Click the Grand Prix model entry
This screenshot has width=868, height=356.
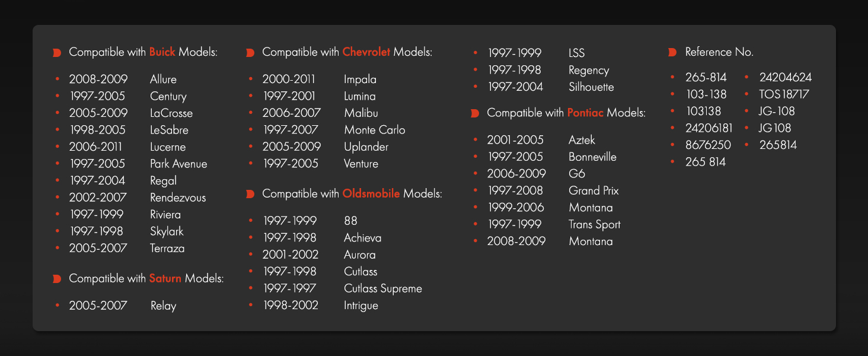[593, 191]
